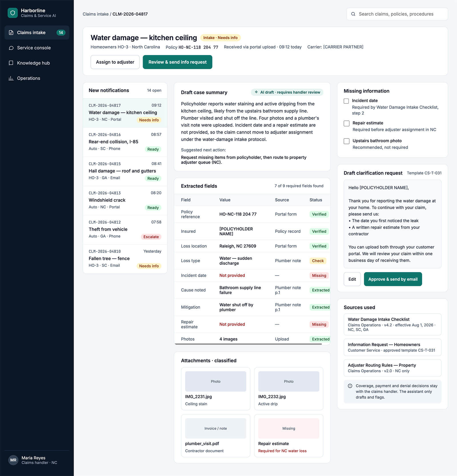Click the Claims intake document icon
This screenshot has height=476, width=457.
[x=11, y=33]
